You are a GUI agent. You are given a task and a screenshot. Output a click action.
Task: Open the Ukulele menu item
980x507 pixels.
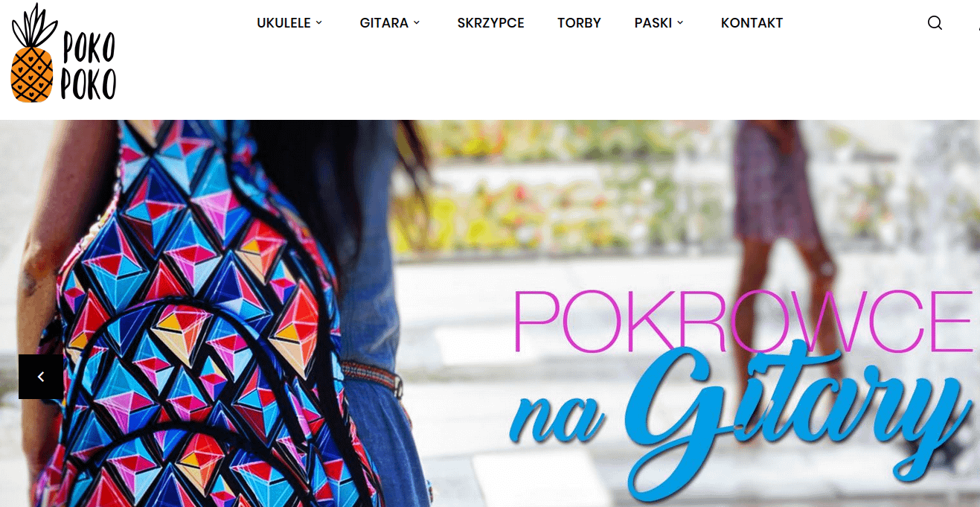pos(284,23)
